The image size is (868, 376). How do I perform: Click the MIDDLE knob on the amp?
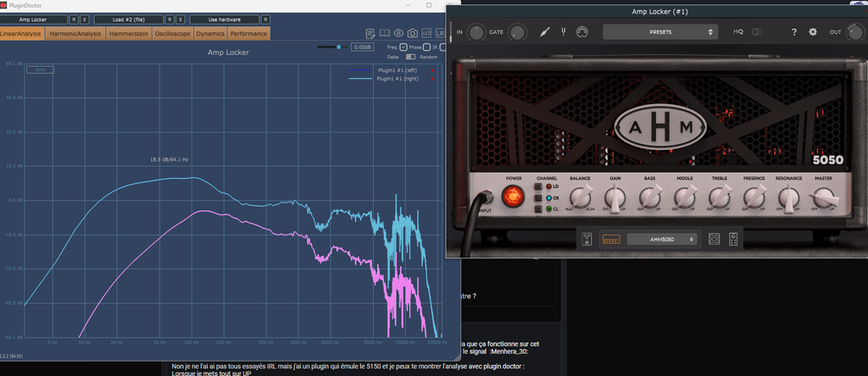[684, 196]
